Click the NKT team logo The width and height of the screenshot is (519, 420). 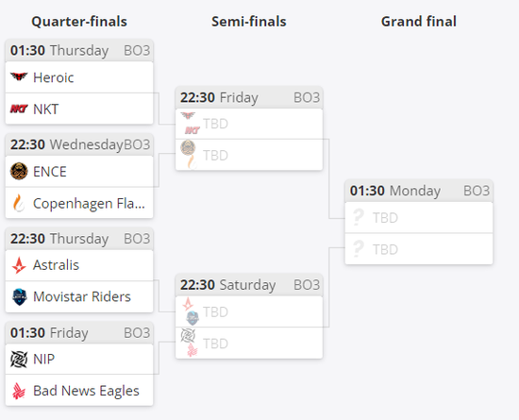pyautogui.click(x=19, y=109)
